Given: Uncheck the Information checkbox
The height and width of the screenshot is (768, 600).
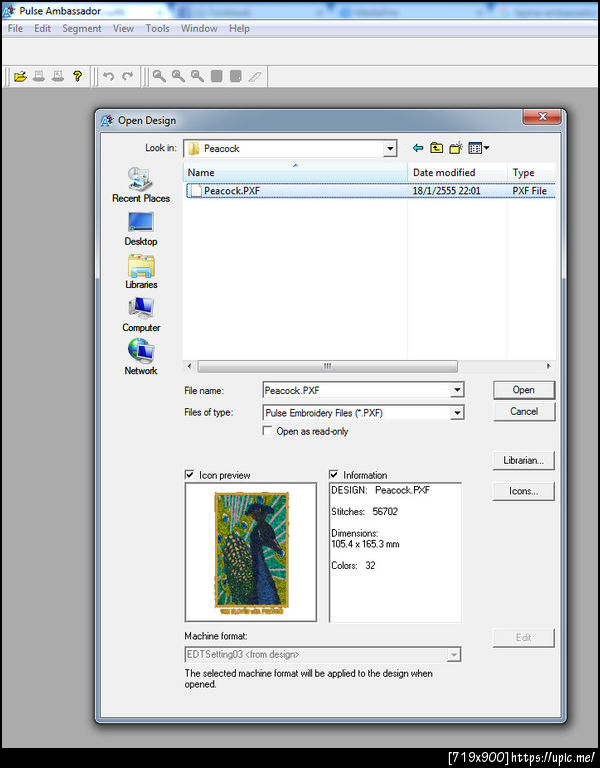Looking at the screenshot, I should (x=334, y=475).
